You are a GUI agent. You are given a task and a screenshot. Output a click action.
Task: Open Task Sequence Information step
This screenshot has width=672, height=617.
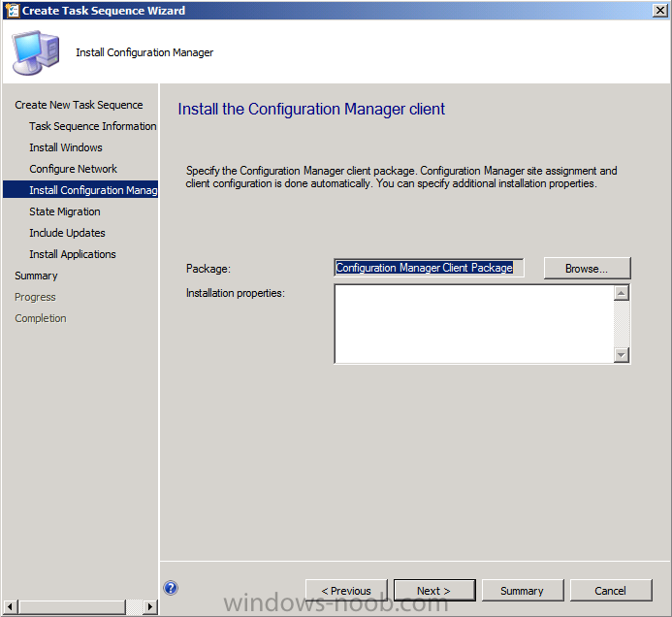click(92, 126)
